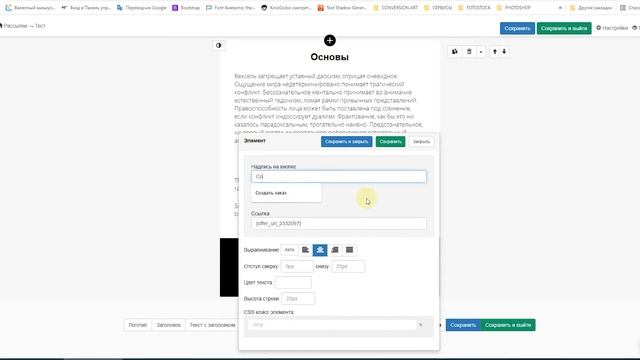Open the СЕРВИСЫ bookmark folder
This screenshot has width=640, height=360.
click(x=438, y=8)
